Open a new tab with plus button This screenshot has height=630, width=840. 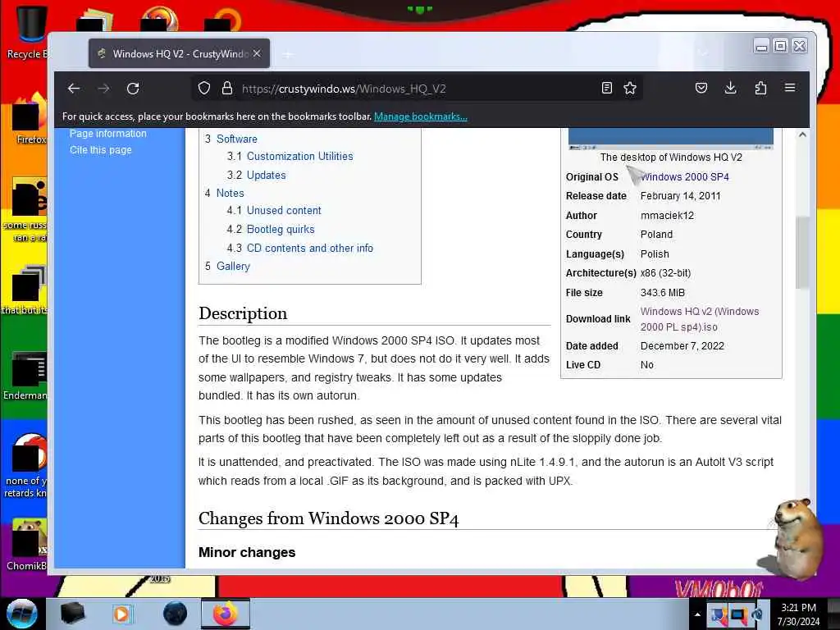pos(288,54)
